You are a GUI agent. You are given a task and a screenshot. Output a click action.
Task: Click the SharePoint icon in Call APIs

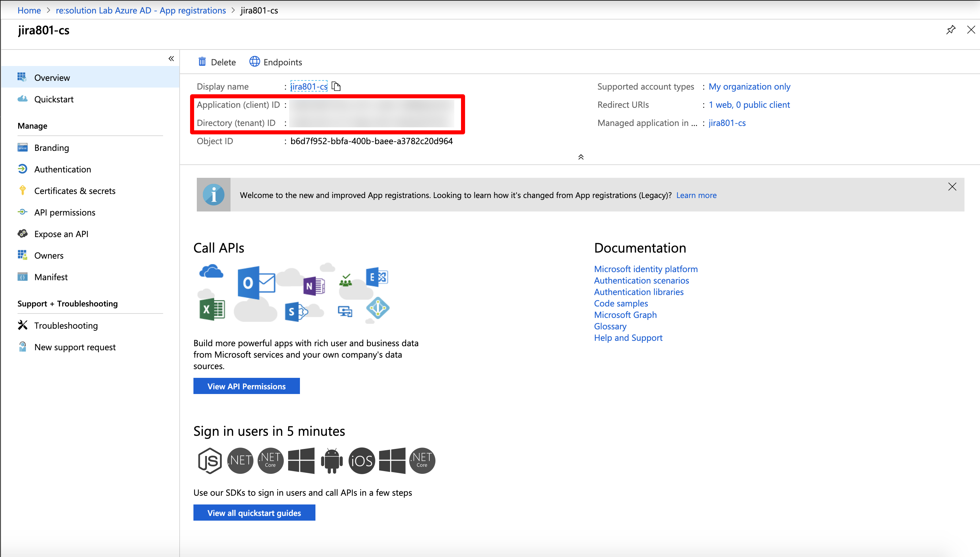[x=296, y=312]
